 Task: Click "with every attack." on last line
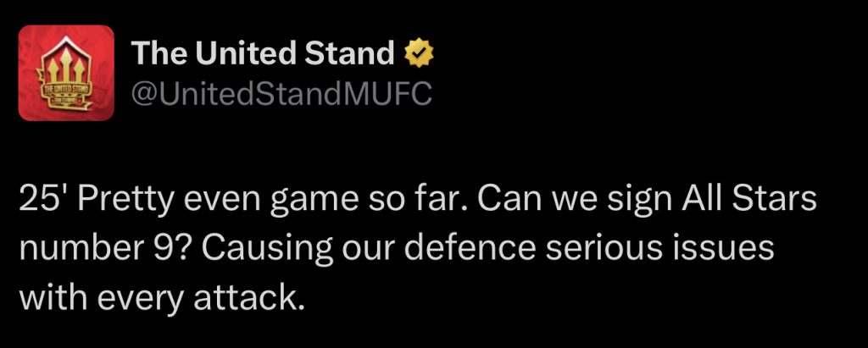click(x=162, y=301)
